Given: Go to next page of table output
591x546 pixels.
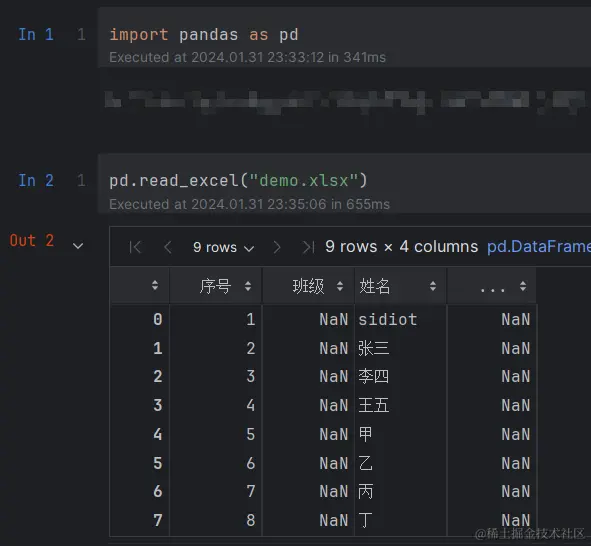Looking at the screenshot, I should pyautogui.click(x=277, y=247).
